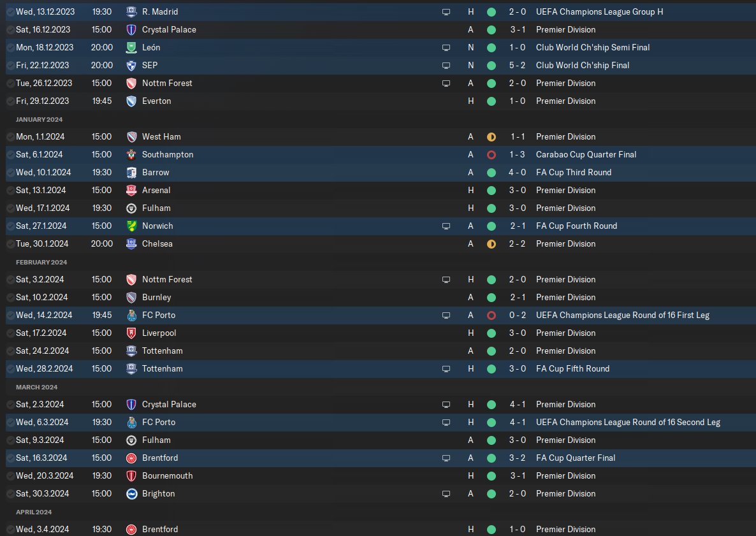Click the green win indicator for Barrow match
Image resolution: width=756 pixels, height=536 pixels.
[x=491, y=173]
